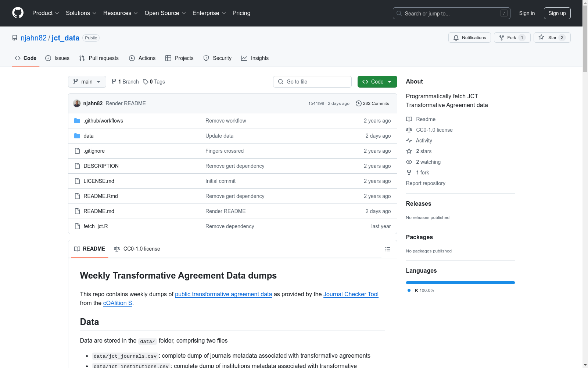The height and width of the screenshot is (368, 588).
Task: Open the data folder icon
Action: [x=77, y=136]
